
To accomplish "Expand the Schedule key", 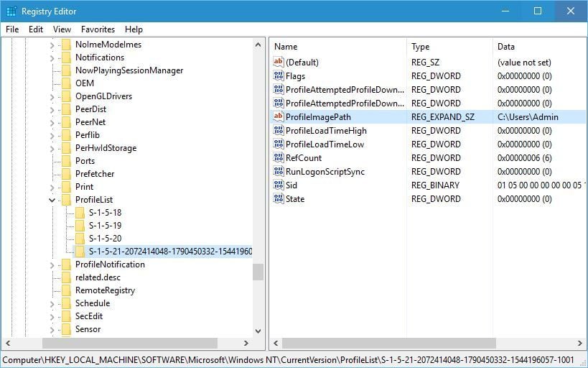I will (x=52, y=304).
